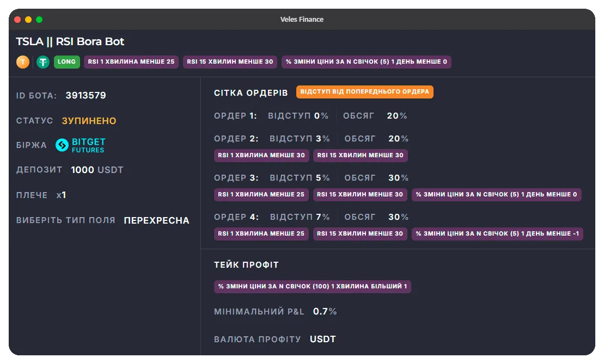Click Order 3 tag 'RSI 1 хвилина менше 25'
The height and width of the screenshot is (364, 604).
261,195
